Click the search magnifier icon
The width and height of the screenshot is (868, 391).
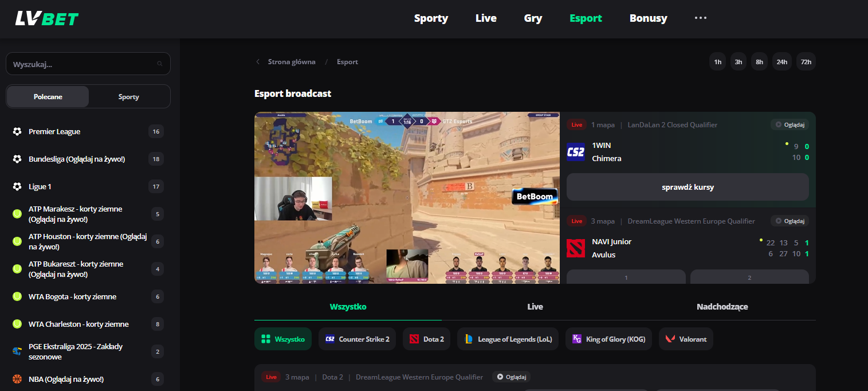(160, 64)
